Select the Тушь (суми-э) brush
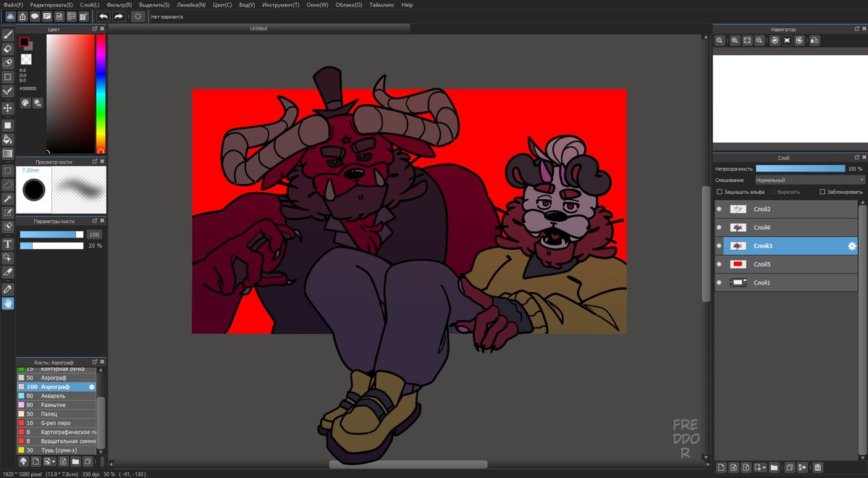The image size is (868, 478). click(x=56, y=450)
